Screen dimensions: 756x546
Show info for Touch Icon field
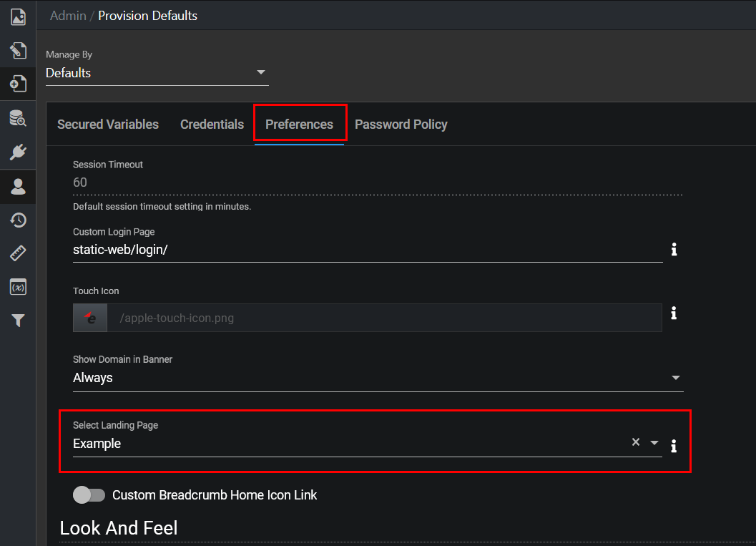pos(674,313)
